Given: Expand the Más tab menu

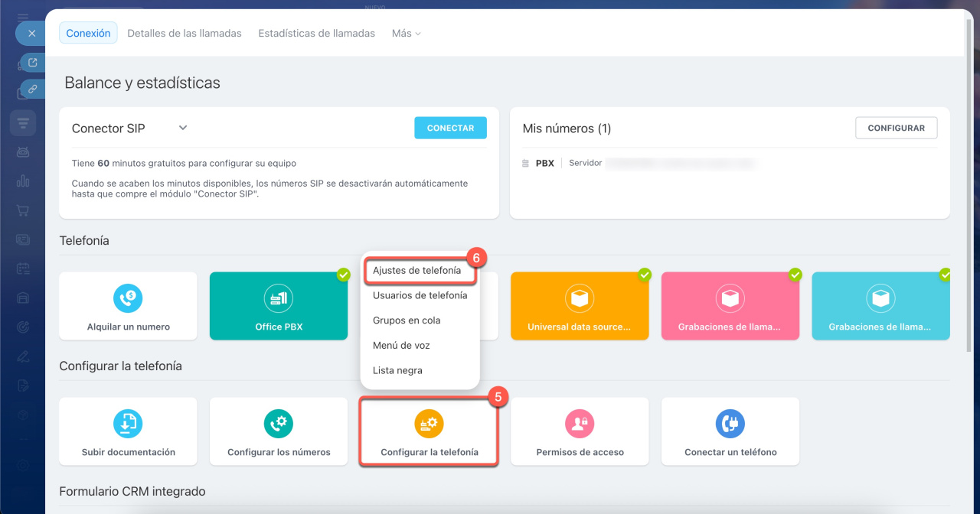Looking at the screenshot, I should pos(406,34).
